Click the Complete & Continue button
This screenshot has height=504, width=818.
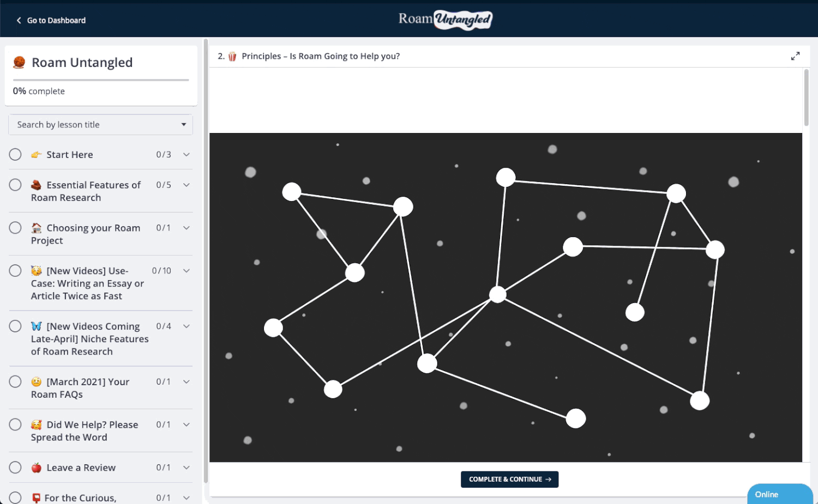pyautogui.click(x=509, y=479)
